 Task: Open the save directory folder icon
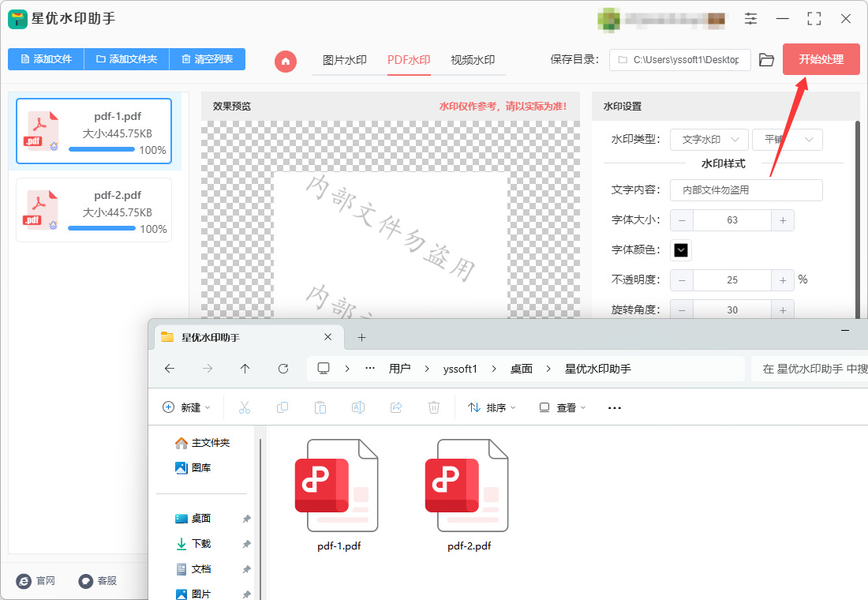[x=766, y=60]
